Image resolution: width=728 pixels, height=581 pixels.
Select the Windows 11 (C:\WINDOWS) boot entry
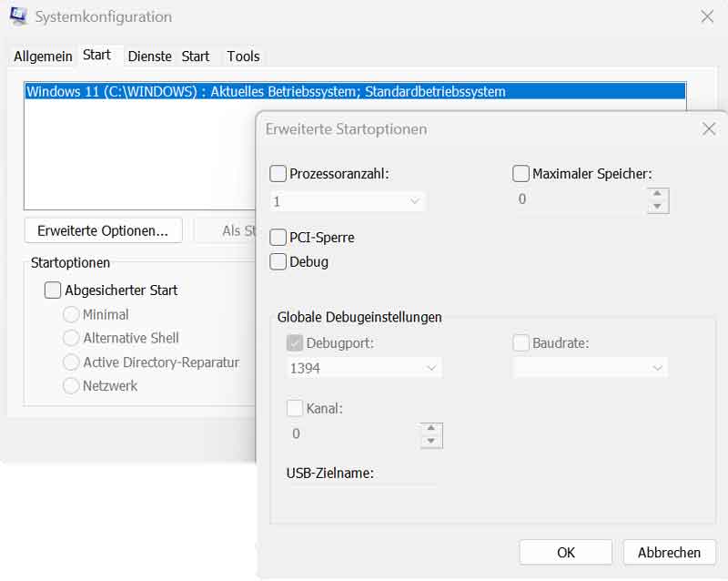[x=355, y=92]
